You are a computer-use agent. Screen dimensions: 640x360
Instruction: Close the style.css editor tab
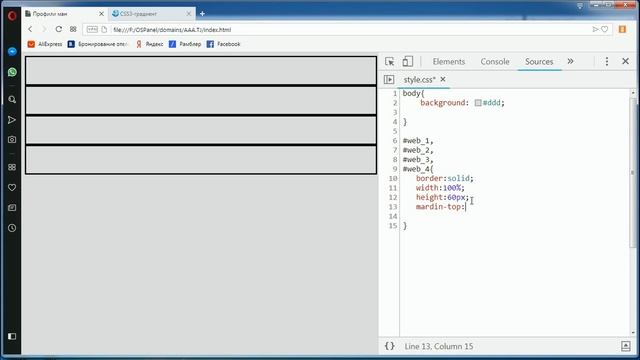(x=443, y=79)
